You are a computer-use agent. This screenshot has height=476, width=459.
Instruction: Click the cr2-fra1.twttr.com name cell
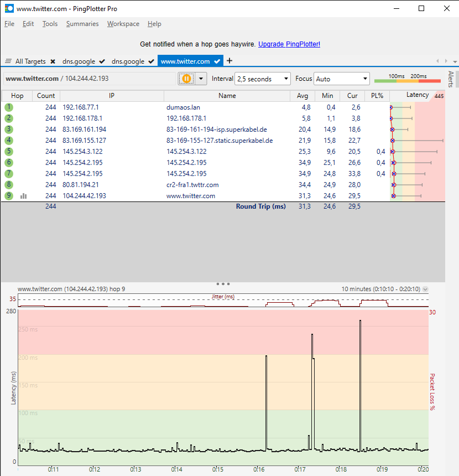(192, 184)
